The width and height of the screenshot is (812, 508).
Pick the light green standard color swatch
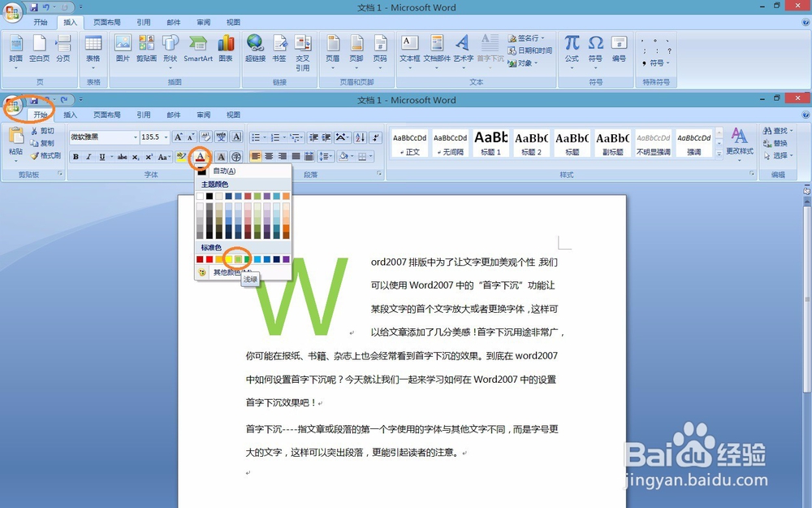pyautogui.click(x=238, y=259)
